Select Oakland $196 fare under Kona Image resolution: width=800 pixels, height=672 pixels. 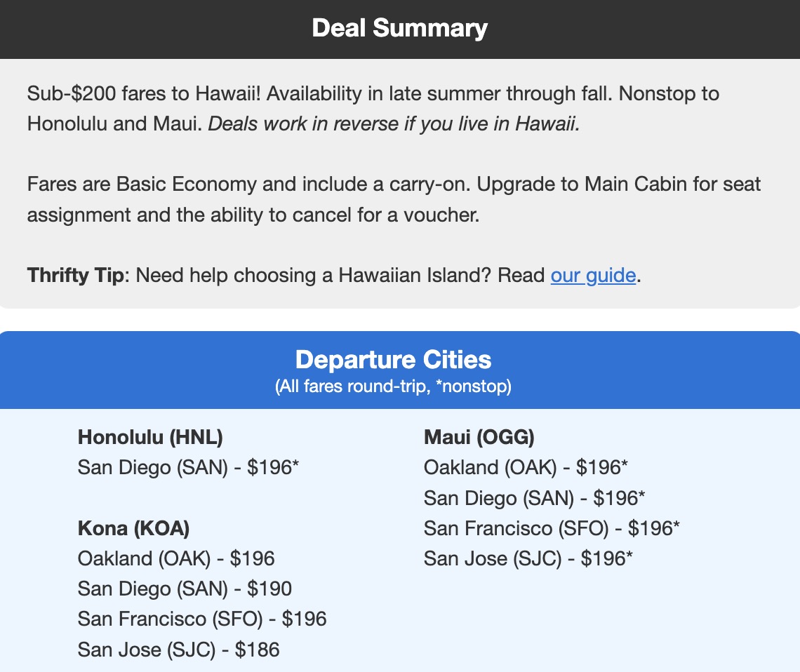pos(176,558)
